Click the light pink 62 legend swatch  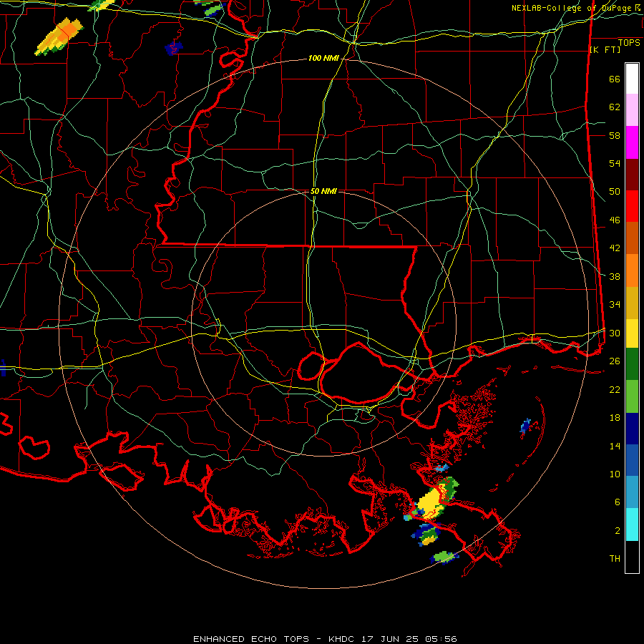click(x=632, y=110)
